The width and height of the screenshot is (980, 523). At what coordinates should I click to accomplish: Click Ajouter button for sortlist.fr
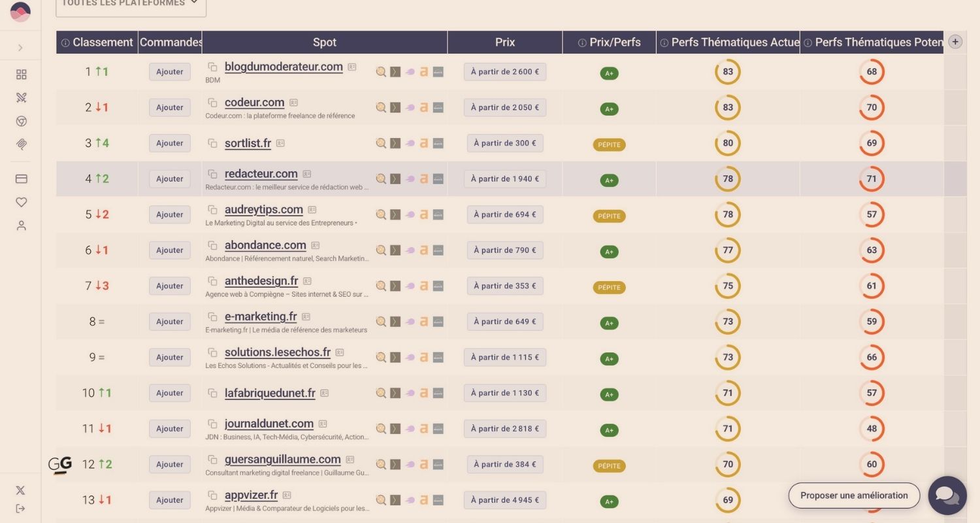pyautogui.click(x=170, y=143)
